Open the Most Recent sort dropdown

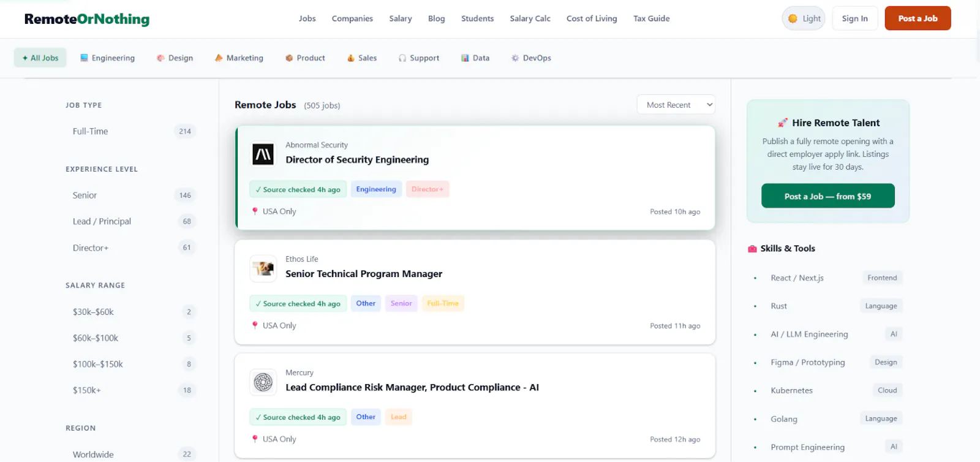click(x=676, y=105)
